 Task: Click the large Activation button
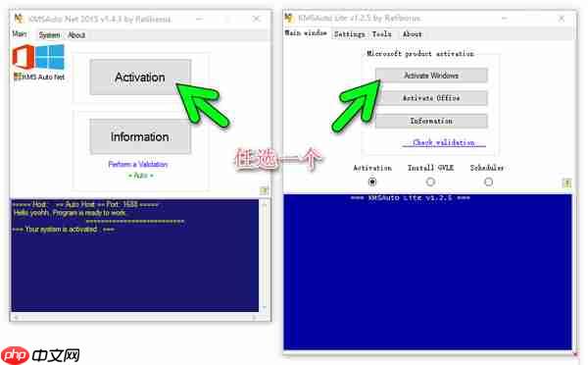tap(140, 77)
